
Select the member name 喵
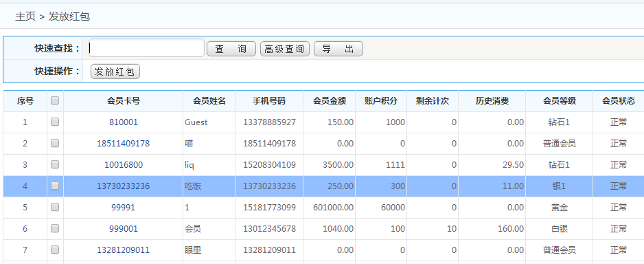coord(189,144)
